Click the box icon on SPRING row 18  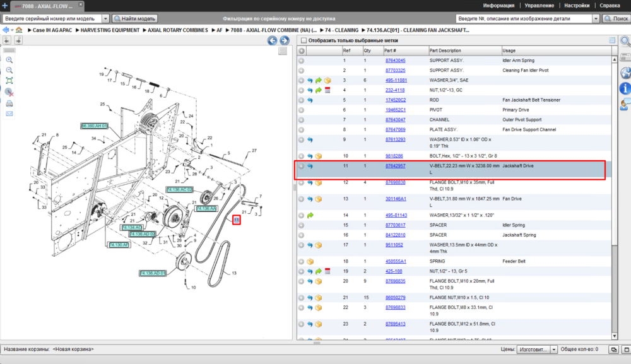[x=310, y=261]
